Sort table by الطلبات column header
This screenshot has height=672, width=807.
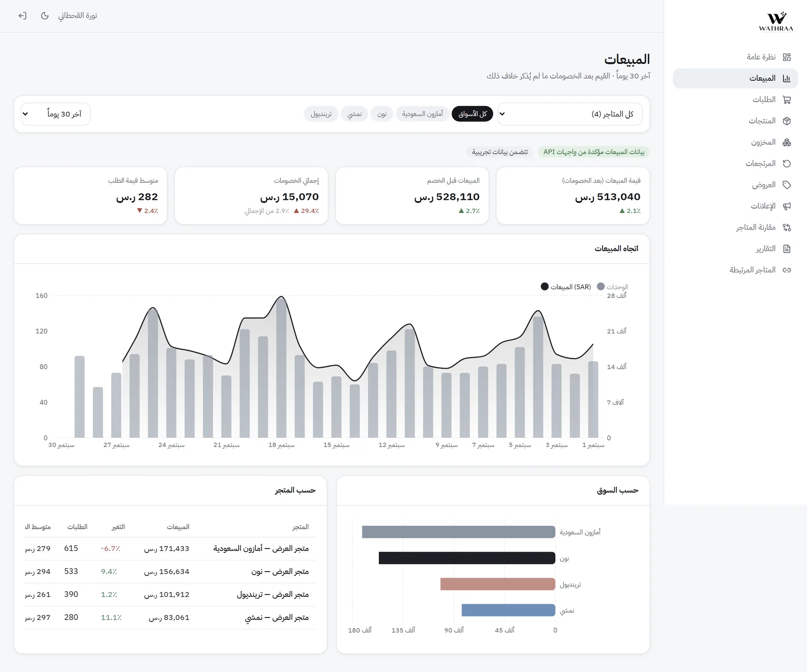[x=77, y=527]
